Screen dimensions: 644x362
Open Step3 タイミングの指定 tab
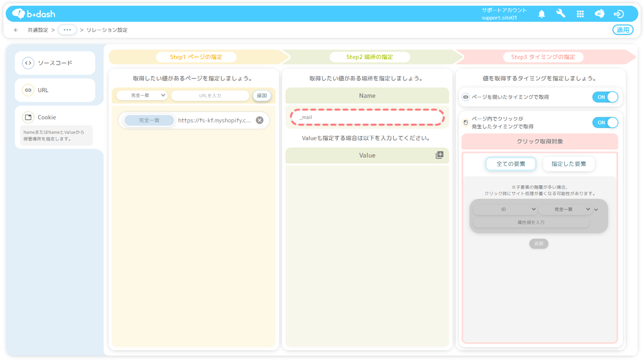(x=543, y=57)
